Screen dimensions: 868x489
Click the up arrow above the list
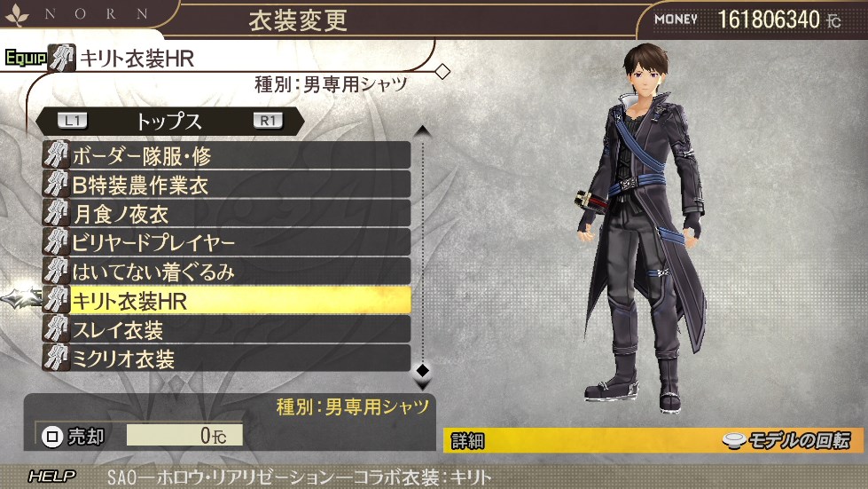(423, 130)
